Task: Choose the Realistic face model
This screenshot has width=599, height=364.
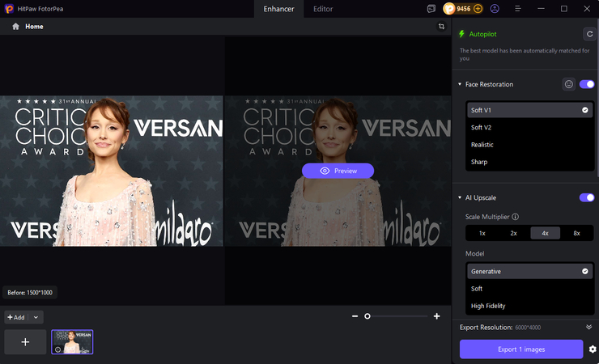Action: click(482, 145)
